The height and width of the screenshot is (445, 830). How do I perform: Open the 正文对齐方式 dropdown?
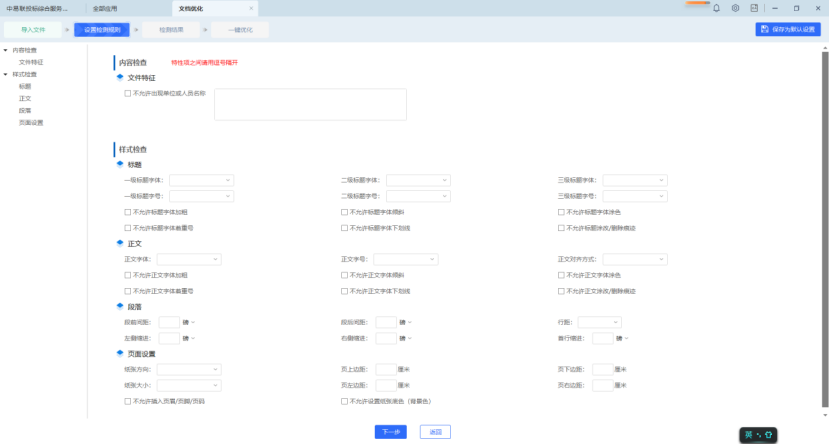coord(634,259)
